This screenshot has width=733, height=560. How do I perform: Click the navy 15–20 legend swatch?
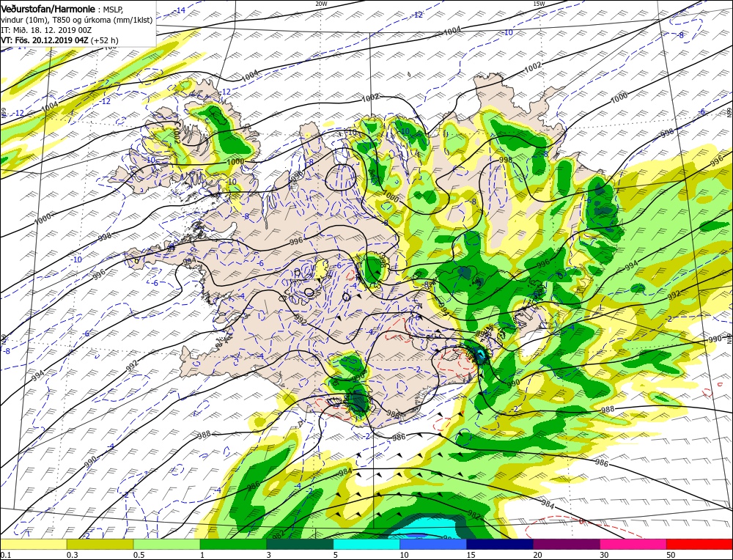coord(500,544)
